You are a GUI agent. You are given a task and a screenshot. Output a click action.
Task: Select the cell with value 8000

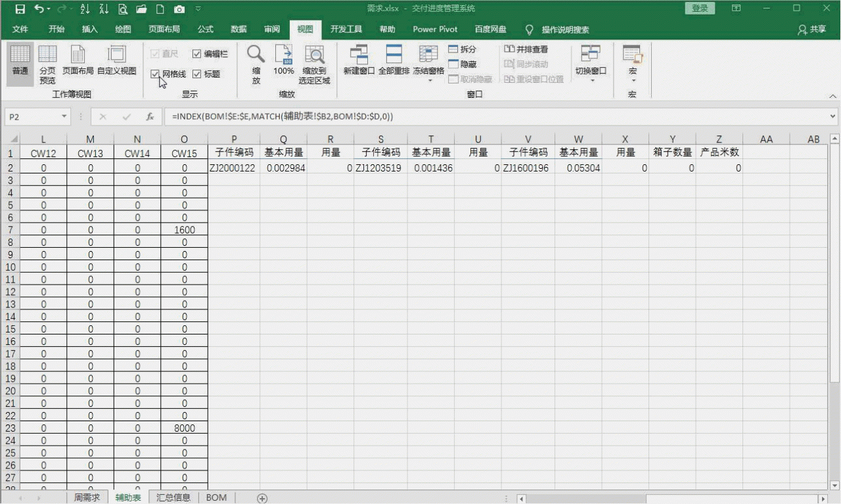[x=185, y=428]
